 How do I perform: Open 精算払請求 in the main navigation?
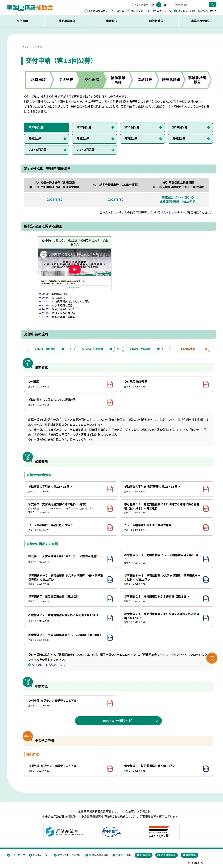coord(156,21)
